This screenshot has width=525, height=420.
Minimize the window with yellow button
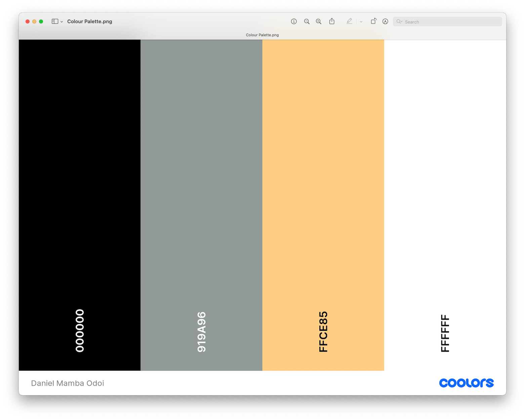click(x=34, y=21)
